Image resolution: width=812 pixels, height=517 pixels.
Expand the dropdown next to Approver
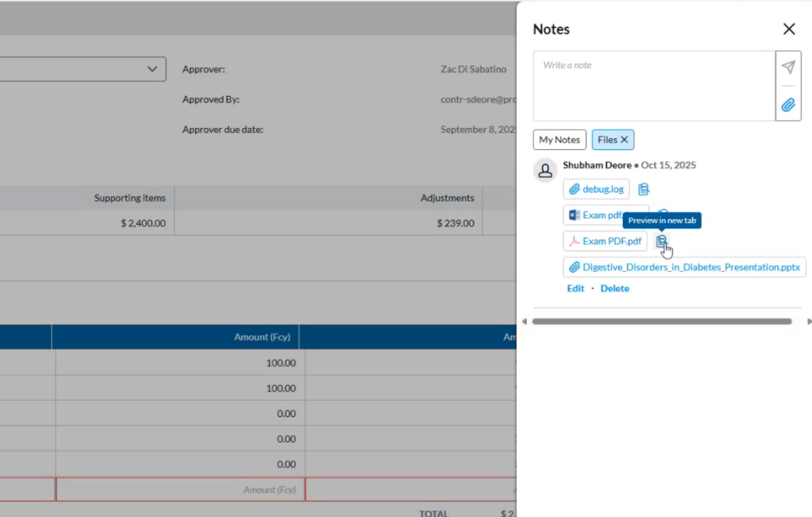pyautogui.click(x=152, y=69)
